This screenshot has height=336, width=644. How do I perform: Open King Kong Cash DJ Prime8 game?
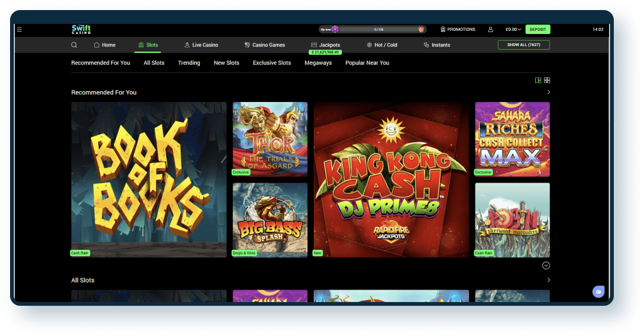tap(391, 179)
